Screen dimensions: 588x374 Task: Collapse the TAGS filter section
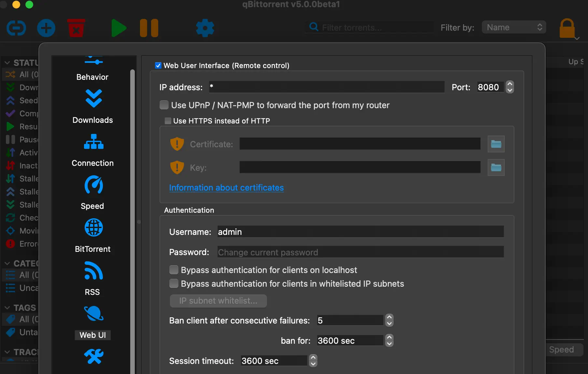point(7,308)
